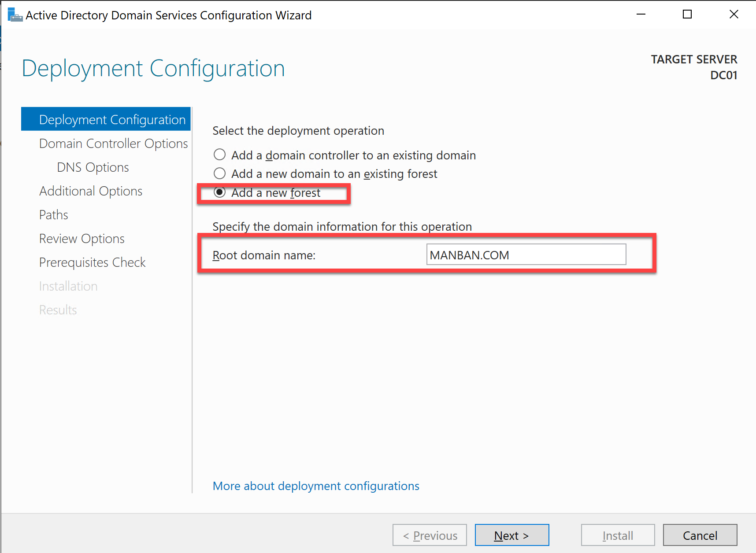Click the 'Root domain name:' label
The image size is (756, 553).
click(264, 255)
